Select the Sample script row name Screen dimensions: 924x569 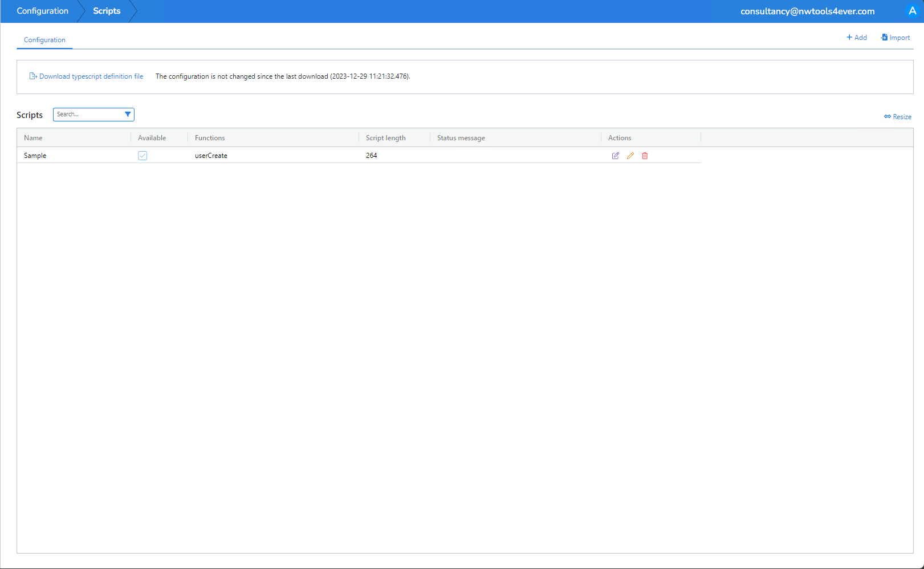35,156
